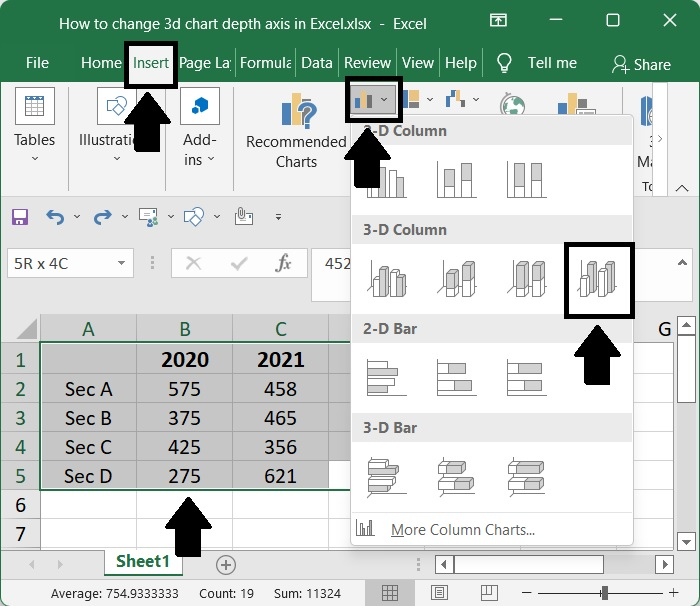Click the Enter checkmark in formula bar

[239, 263]
